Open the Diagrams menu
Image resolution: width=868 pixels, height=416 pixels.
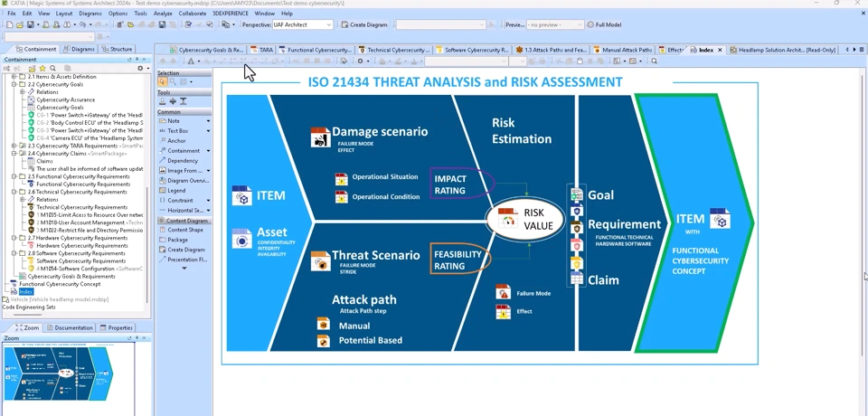coord(90,14)
